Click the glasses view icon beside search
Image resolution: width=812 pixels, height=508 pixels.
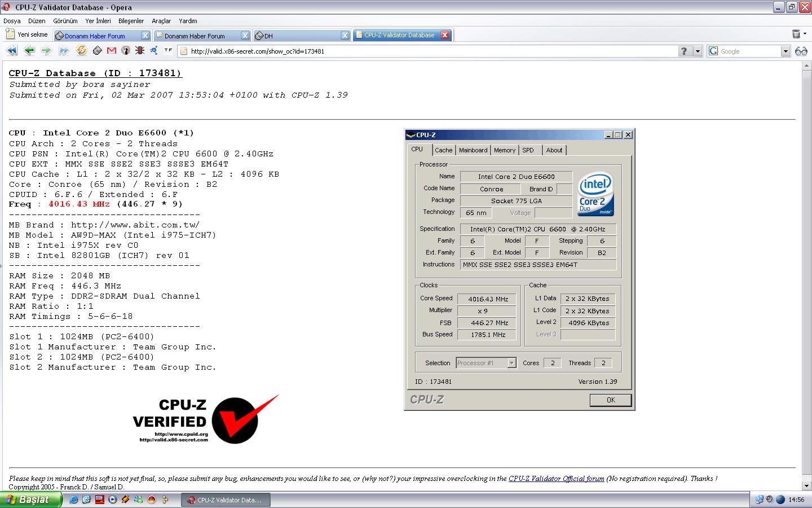coord(801,51)
